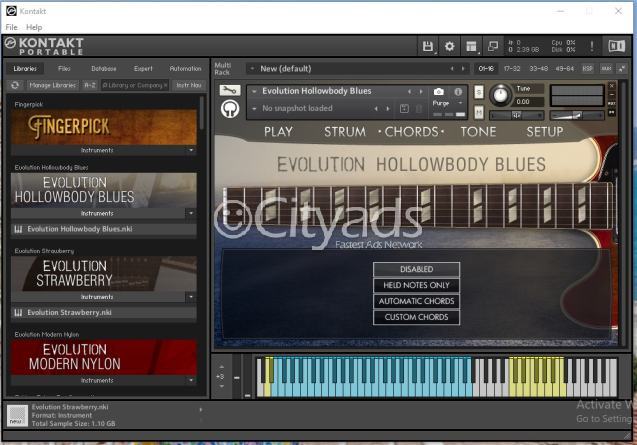The image size is (637, 445).
Task: Toggle minimized view icon in header
Action: [x=493, y=46]
